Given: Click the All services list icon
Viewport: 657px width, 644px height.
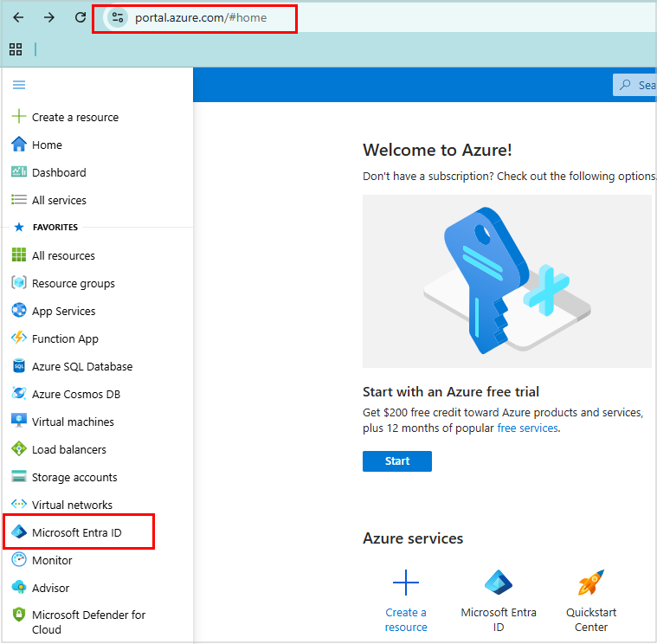Looking at the screenshot, I should (x=19, y=199).
